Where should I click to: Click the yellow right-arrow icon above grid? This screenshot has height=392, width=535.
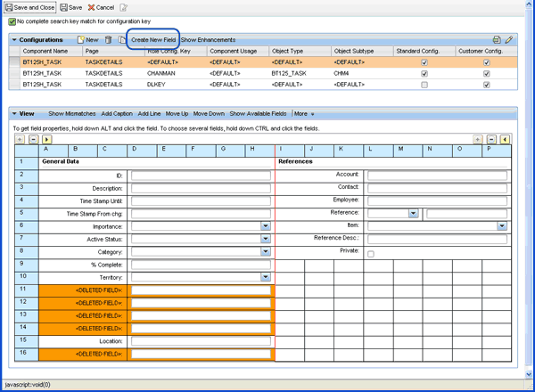46,140
